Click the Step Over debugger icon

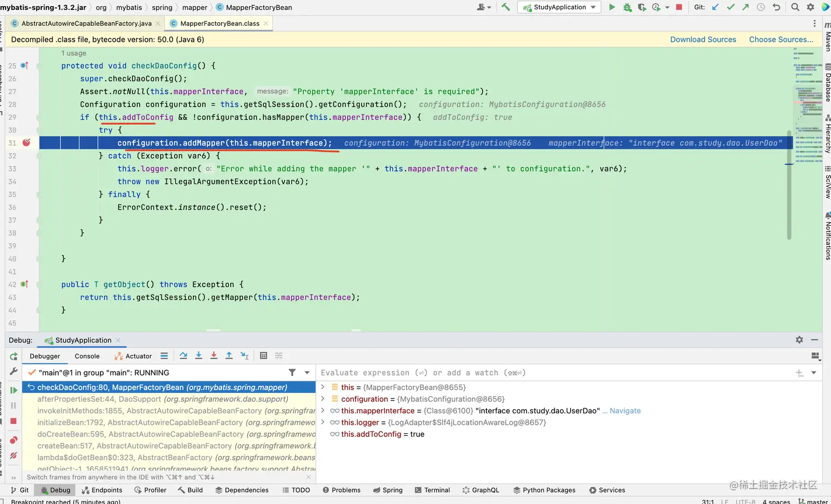(184, 356)
